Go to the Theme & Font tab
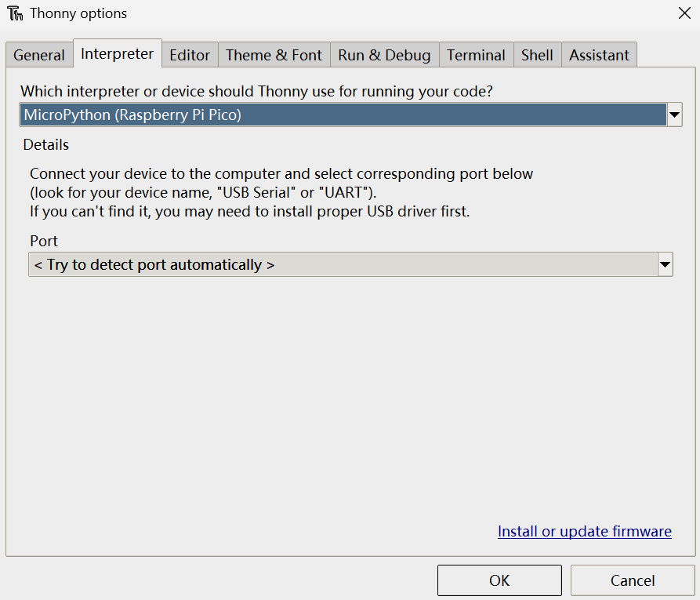 click(x=274, y=55)
